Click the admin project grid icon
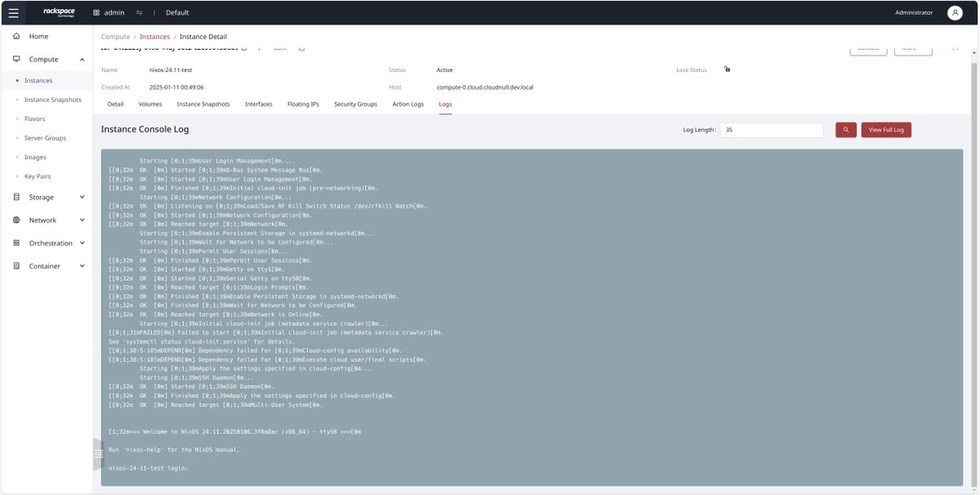This screenshot has width=980, height=495. click(96, 13)
